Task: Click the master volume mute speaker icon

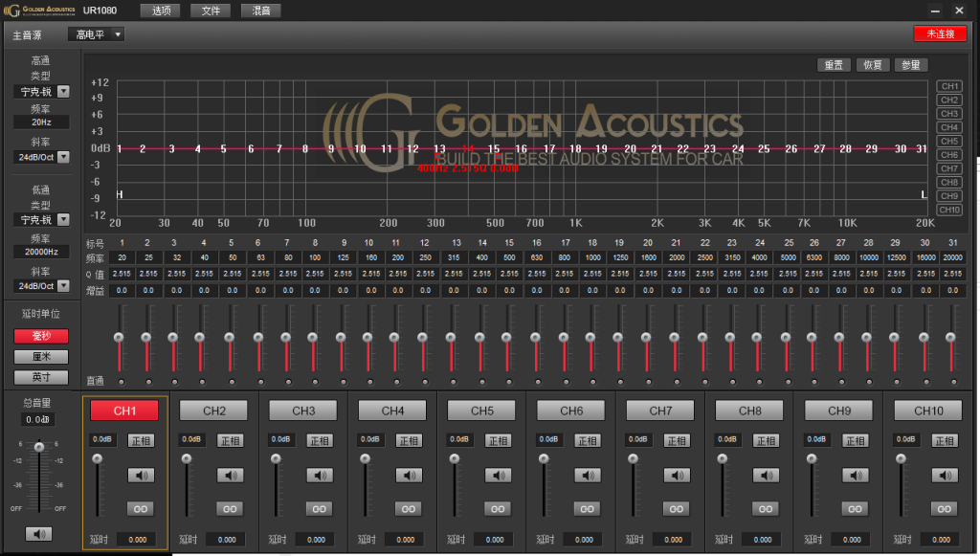Action: click(38, 533)
